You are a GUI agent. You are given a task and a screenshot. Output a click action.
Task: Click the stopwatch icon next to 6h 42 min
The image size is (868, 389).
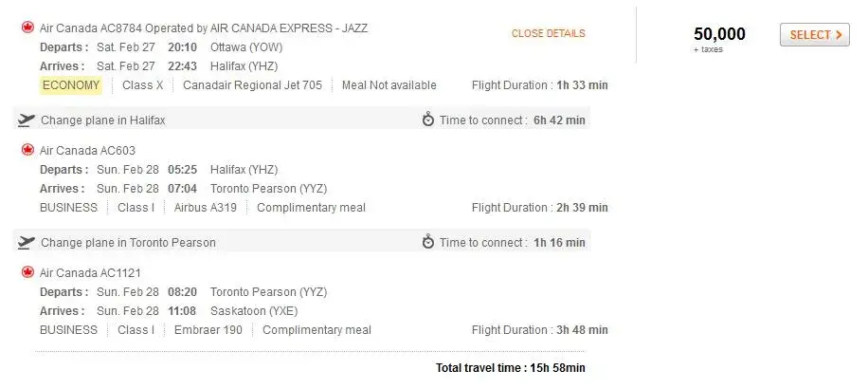(428, 120)
